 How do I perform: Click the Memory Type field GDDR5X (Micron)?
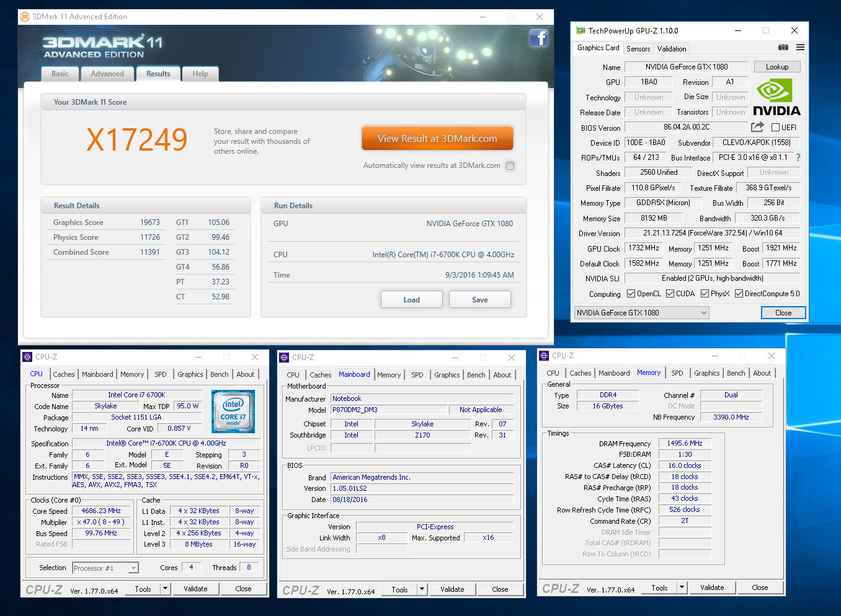point(663,203)
